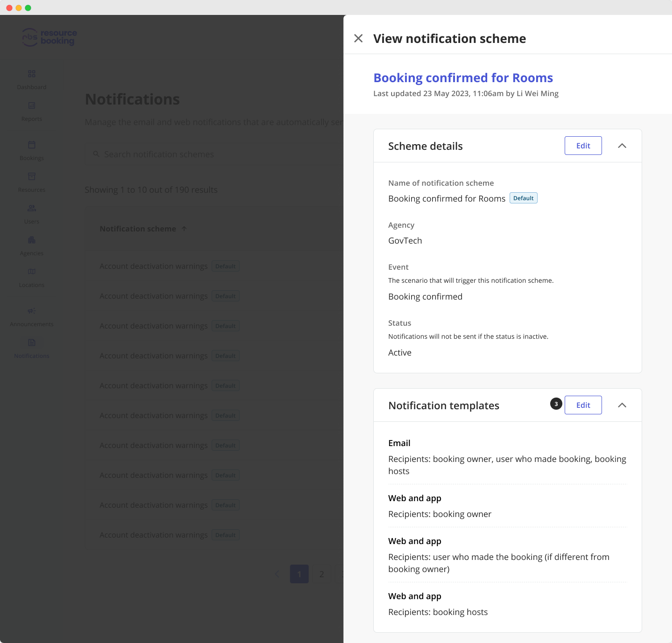This screenshot has width=672, height=643.
Task: Open the Resources sidebar icon
Action: pos(31,176)
